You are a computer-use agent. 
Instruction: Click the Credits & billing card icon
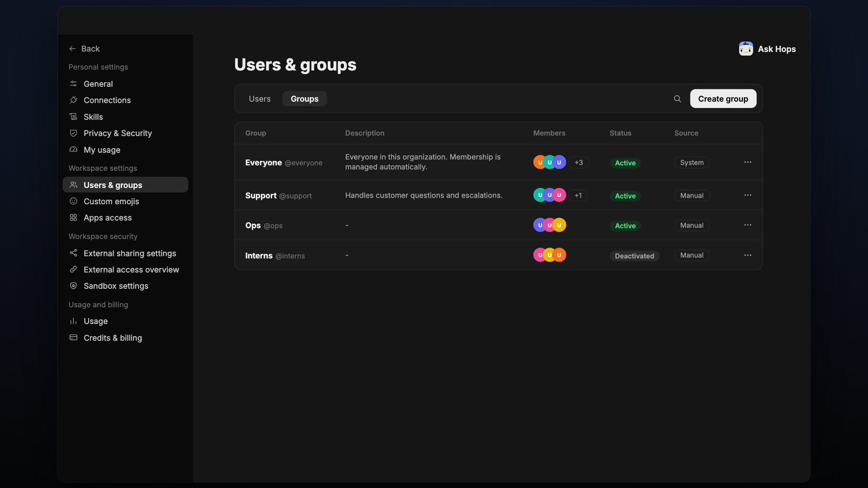tap(73, 338)
